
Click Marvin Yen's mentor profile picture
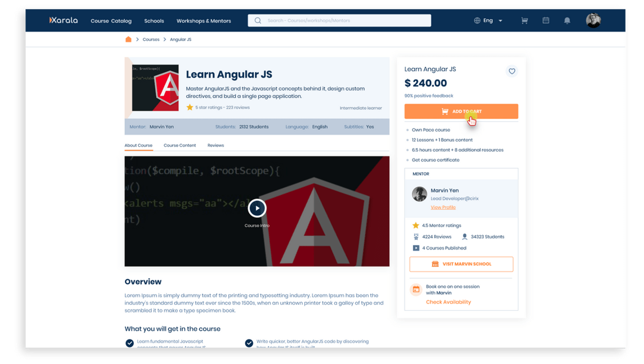[x=419, y=194]
